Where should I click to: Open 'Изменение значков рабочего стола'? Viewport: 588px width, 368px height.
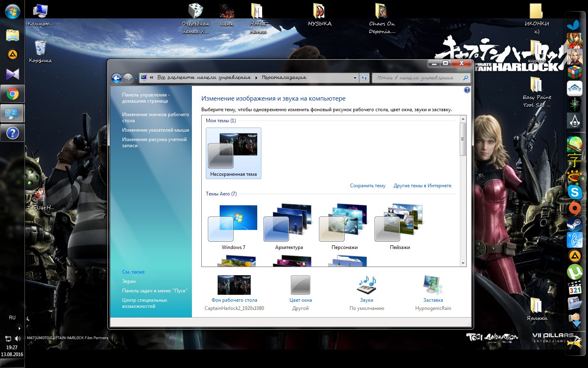coord(155,117)
